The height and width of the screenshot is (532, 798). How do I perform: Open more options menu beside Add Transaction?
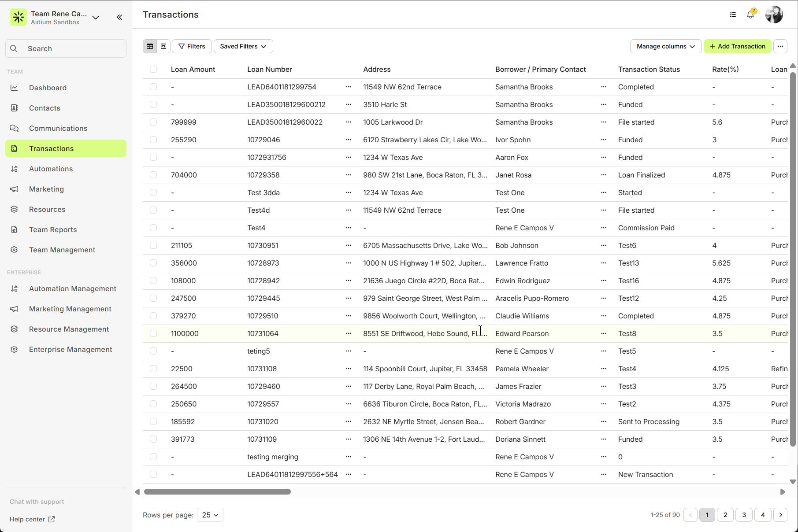tap(780, 46)
